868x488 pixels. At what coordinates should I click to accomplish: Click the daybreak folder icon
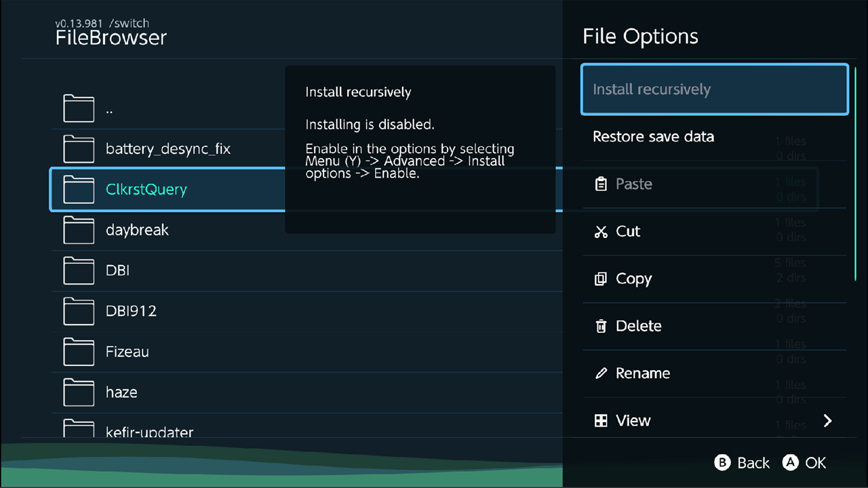(x=79, y=230)
